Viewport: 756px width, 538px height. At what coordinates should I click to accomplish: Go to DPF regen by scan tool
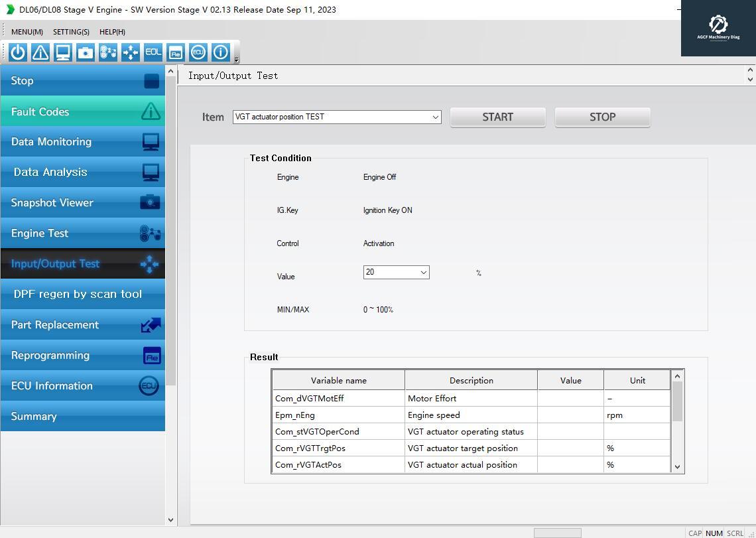[x=82, y=294]
